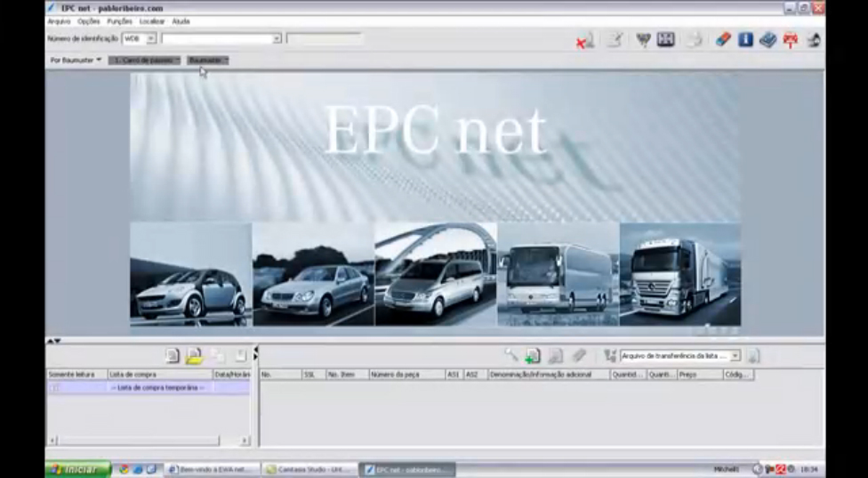Open shopping list with yellow folder icon
The height and width of the screenshot is (478, 868).
(194, 355)
